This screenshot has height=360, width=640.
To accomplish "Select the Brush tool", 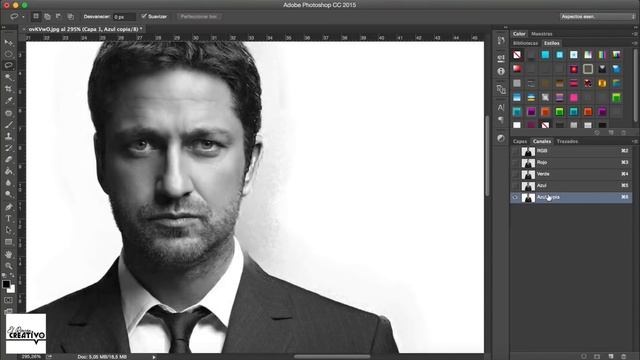I will tap(8, 124).
